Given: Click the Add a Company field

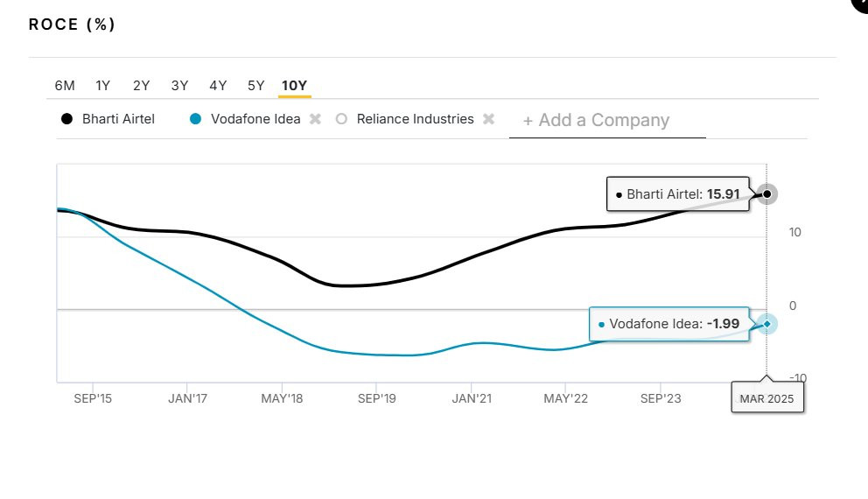Looking at the screenshot, I should pos(607,120).
